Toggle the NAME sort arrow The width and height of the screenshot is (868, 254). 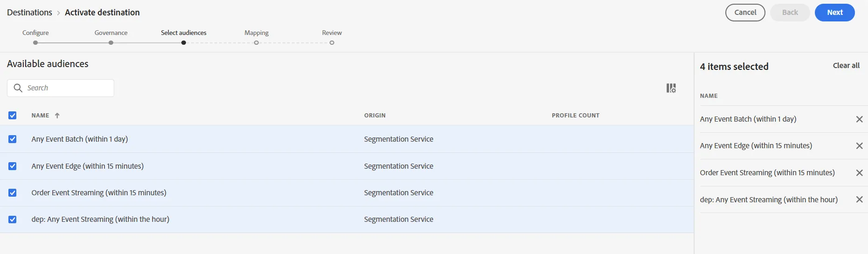(57, 116)
